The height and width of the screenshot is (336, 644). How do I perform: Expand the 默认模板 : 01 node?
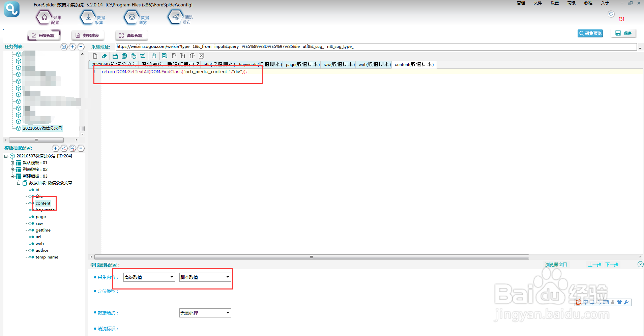(12, 163)
